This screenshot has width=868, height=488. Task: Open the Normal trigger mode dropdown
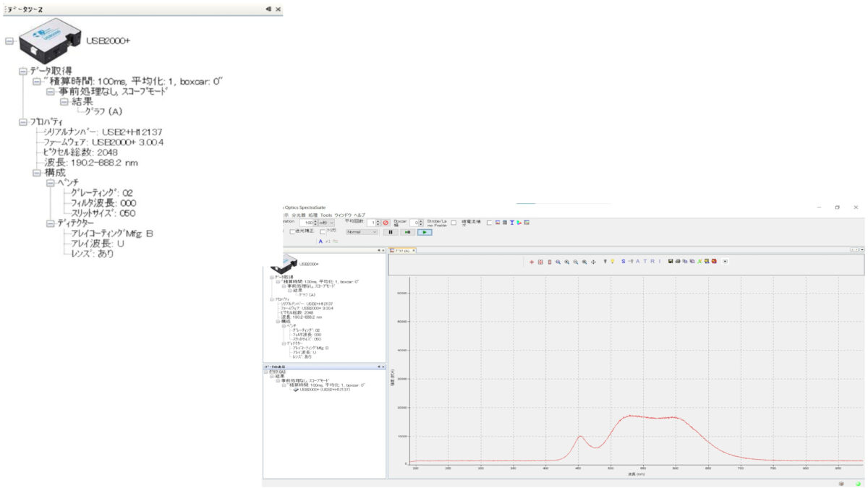point(362,232)
